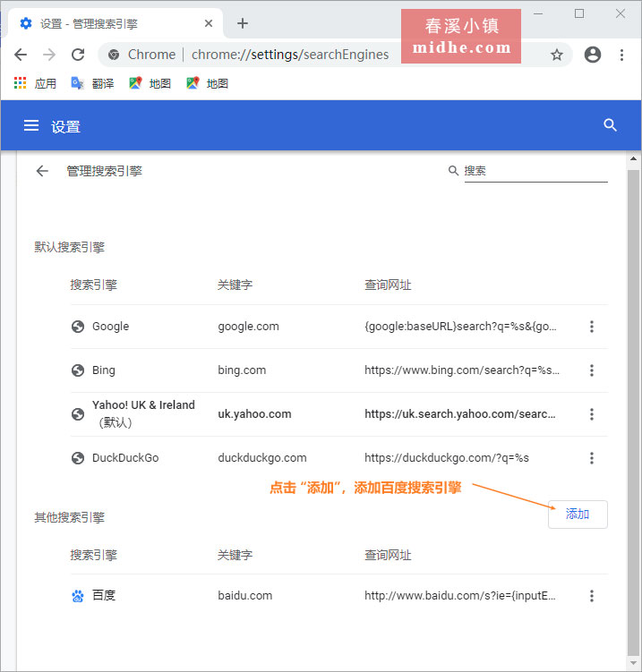This screenshot has width=642, height=672.
Task: Click the magnifier icon next to 搜索 field
Action: 453,171
